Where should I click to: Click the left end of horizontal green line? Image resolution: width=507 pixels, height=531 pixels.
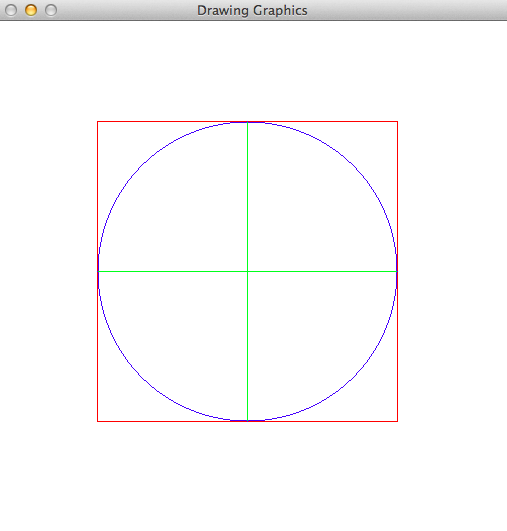pyautogui.click(x=99, y=271)
